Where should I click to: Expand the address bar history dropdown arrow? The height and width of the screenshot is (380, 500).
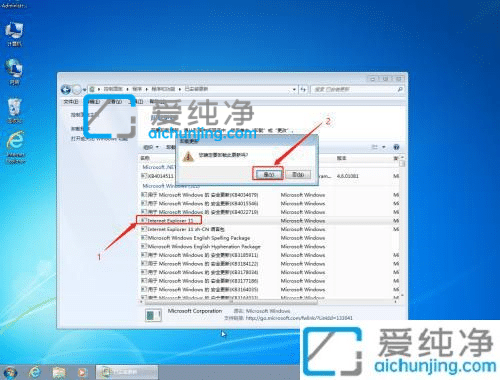(x=294, y=89)
